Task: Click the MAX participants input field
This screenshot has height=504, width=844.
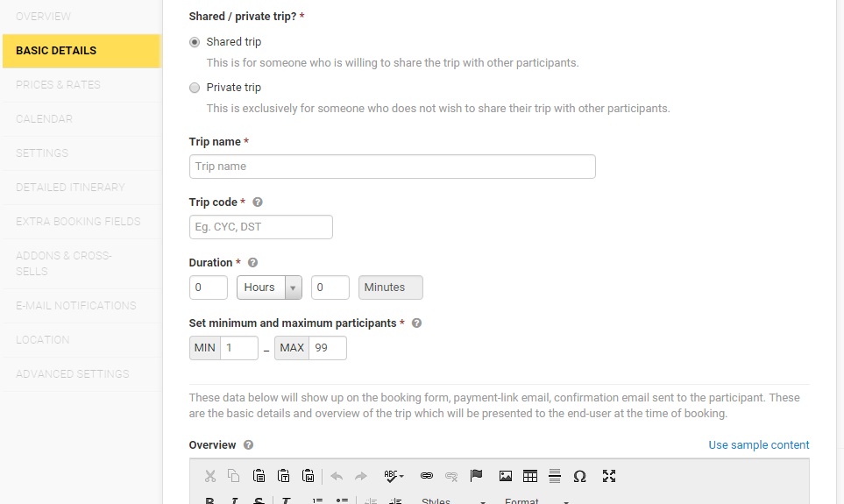Action: pyautogui.click(x=327, y=348)
